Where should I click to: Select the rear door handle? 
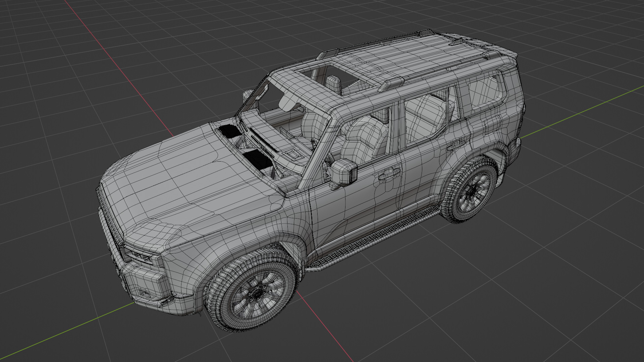click(x=456, y=146)
